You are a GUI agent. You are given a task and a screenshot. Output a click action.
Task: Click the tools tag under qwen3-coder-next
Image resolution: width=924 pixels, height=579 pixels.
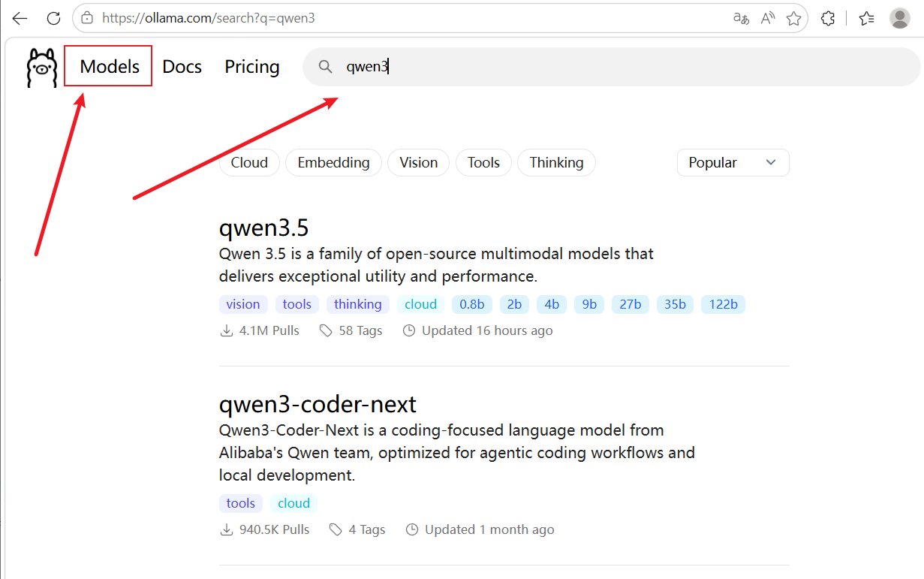tap(241, 503)
